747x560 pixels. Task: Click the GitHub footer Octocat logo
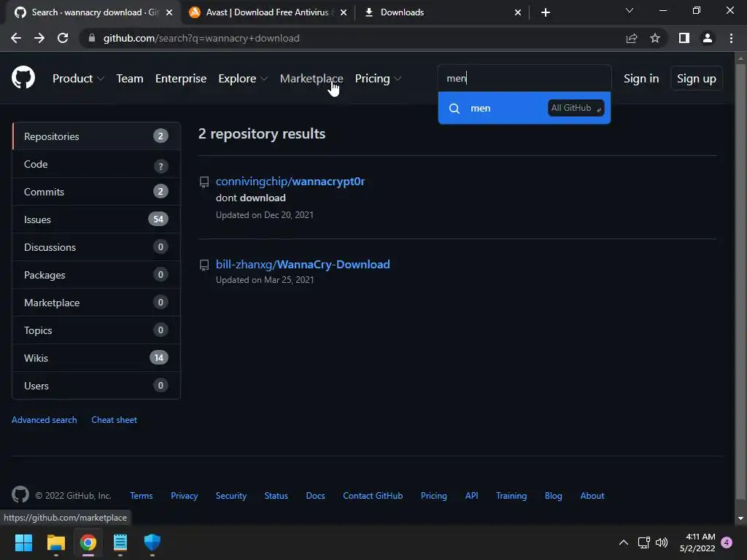[x=20, y=495]
